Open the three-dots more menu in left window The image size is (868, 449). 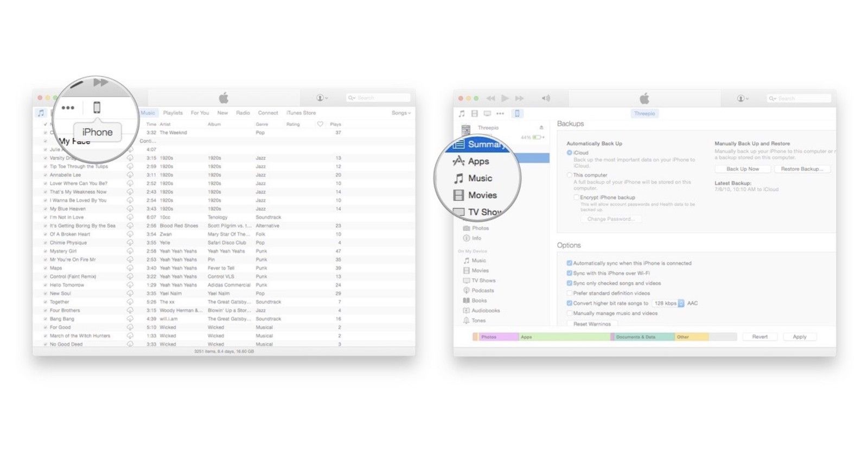pos(68,107)
